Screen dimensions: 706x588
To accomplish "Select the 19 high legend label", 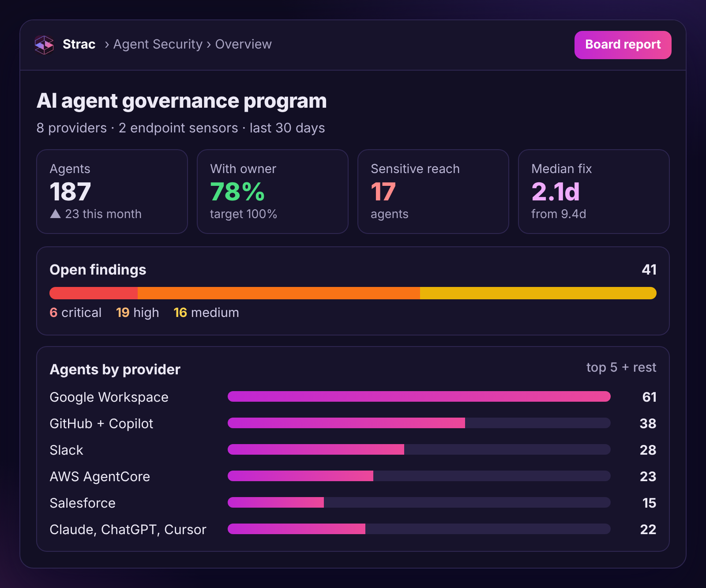I will tap(137, 313).
